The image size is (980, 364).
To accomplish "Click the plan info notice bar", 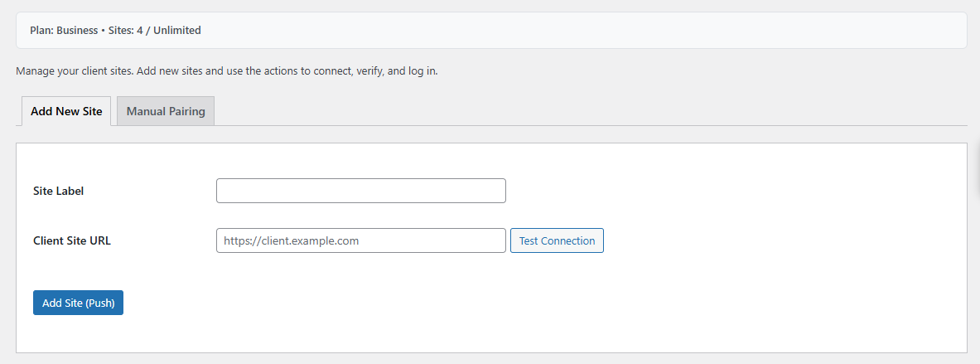I will (x=580, y=30).
